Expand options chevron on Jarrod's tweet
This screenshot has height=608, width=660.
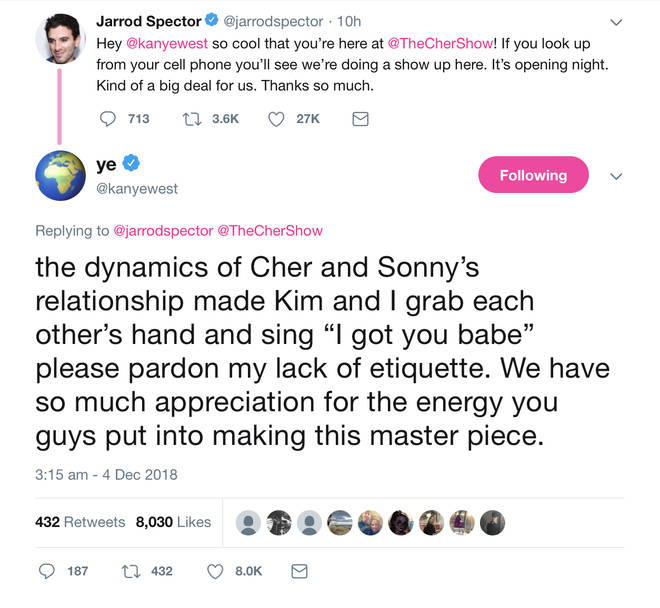pyautogui.click(x=616, y=22)
